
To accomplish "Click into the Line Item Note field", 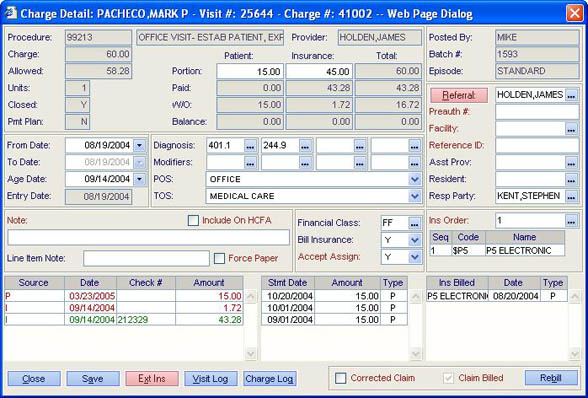I will coord(146,258).
